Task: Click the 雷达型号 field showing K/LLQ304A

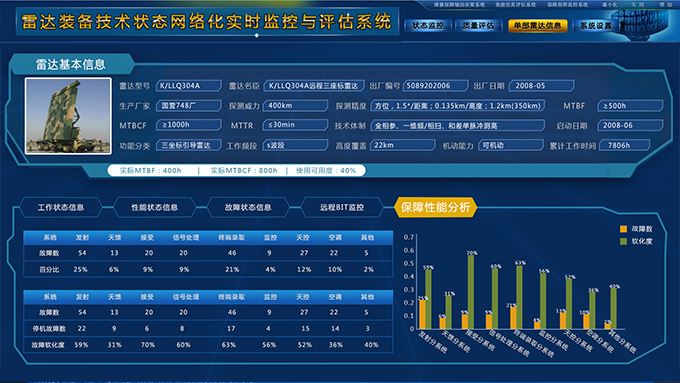Action: pyautogui.click(x=189, y=86)
